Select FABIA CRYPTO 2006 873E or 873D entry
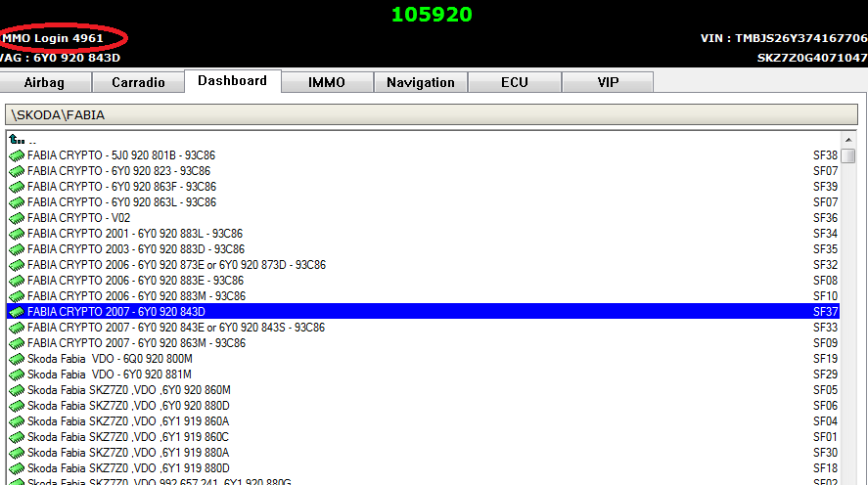 tap(176, 265)
